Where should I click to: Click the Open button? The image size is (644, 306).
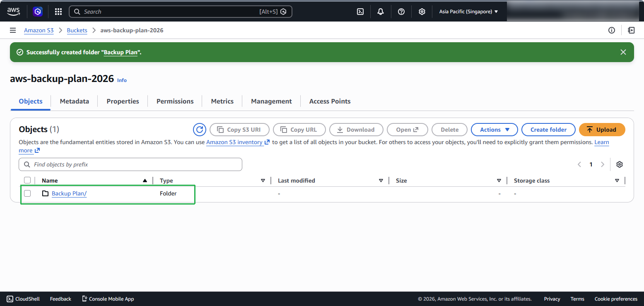[408, 130]
